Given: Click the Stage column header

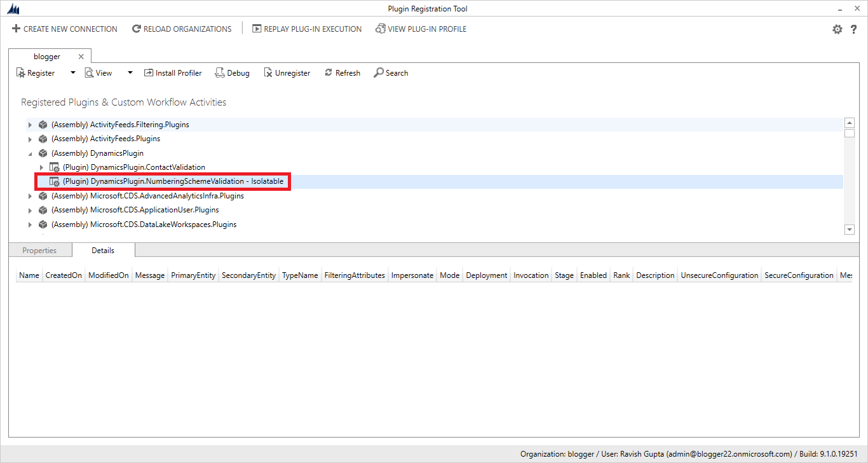Looking at the screenshot, I should pos(564,275).
